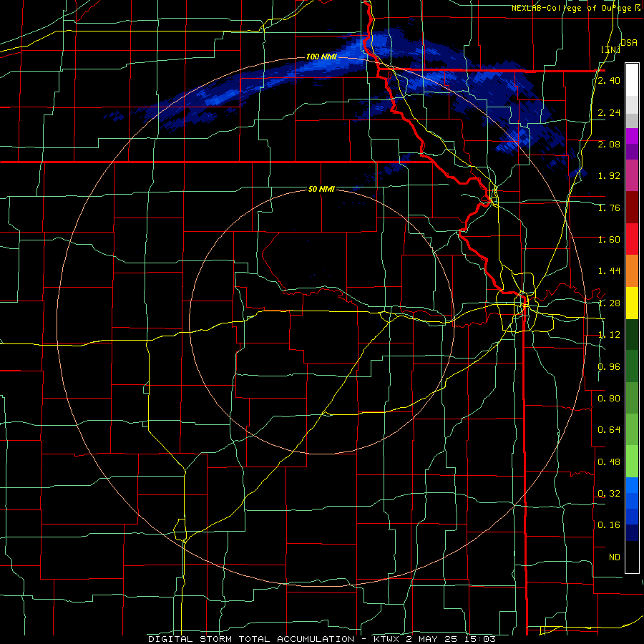Viewport: 644px width, 644px height.
Task: Click the yellow swatch beside 1.28
Action: [632, 303]
